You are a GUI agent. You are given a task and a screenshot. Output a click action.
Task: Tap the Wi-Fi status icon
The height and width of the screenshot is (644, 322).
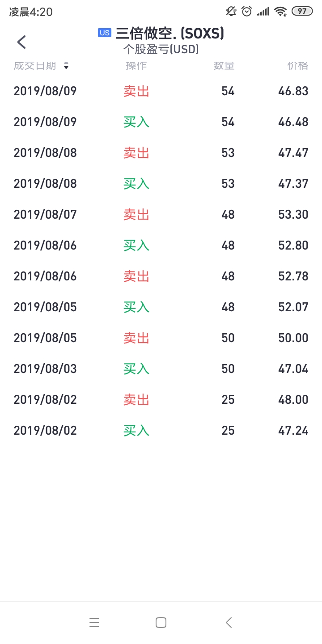pyautogui.click(x=280, y=11)
